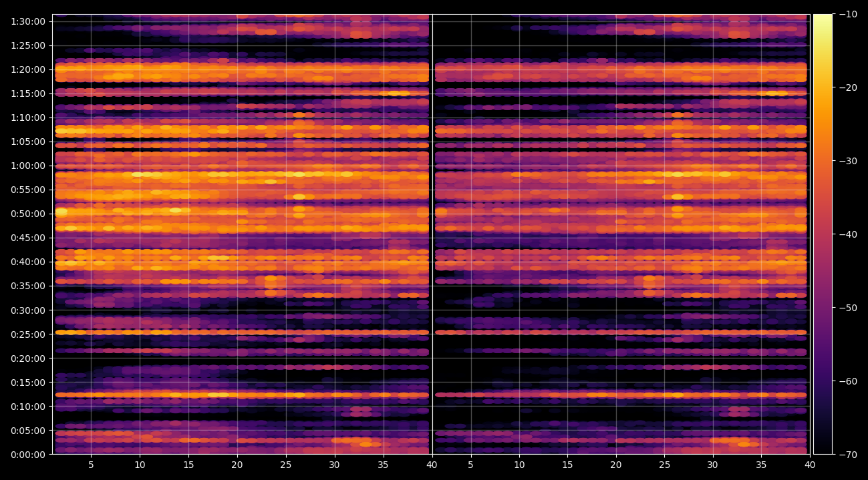Click the inferno colorbar gradient strip
Screen dimensions: 868x480
click(x=823, y=234)
